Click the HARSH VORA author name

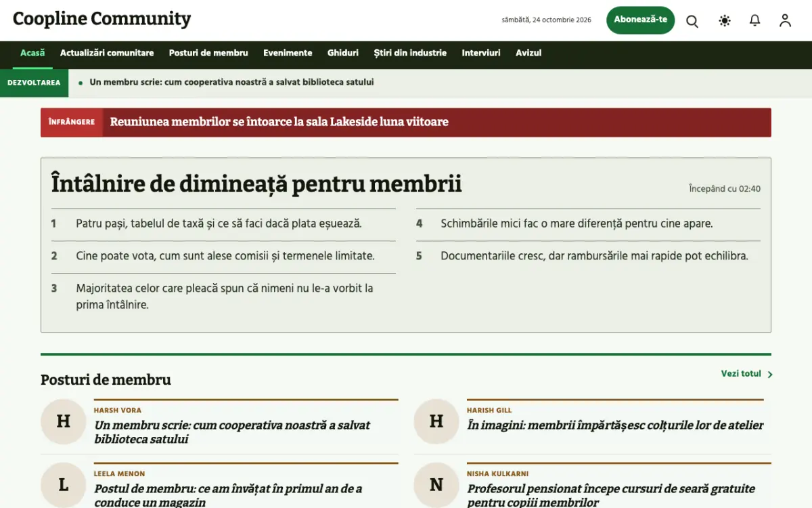coord(118,410)
